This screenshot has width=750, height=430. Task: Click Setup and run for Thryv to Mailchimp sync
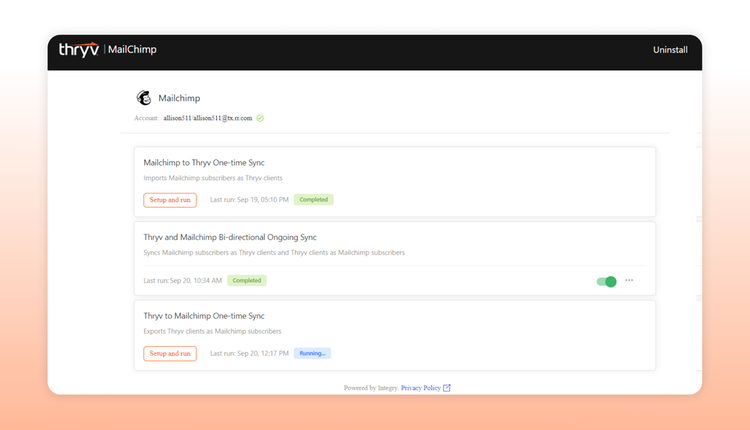click(170, 353)
